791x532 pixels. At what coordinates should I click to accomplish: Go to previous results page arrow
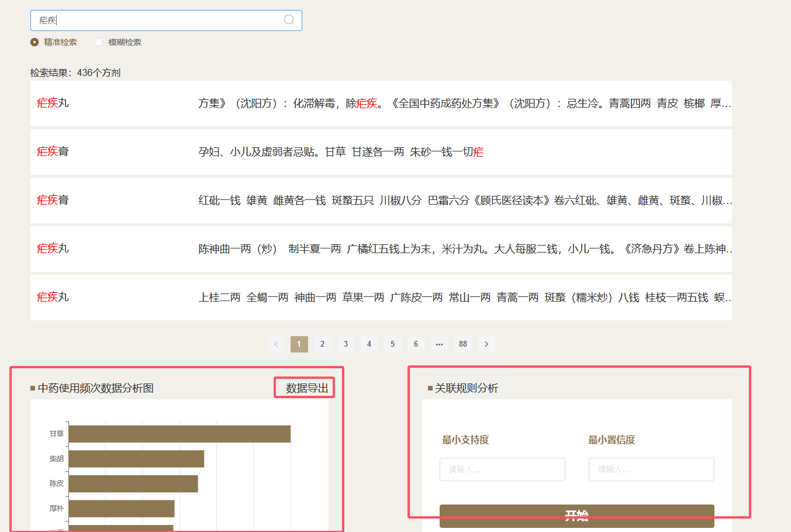[275, 344]
